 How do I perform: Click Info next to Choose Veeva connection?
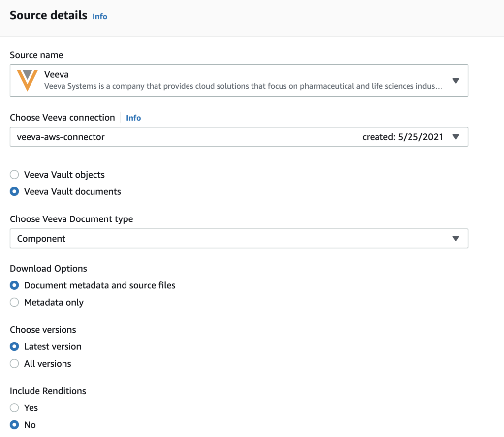coord(132,118)
